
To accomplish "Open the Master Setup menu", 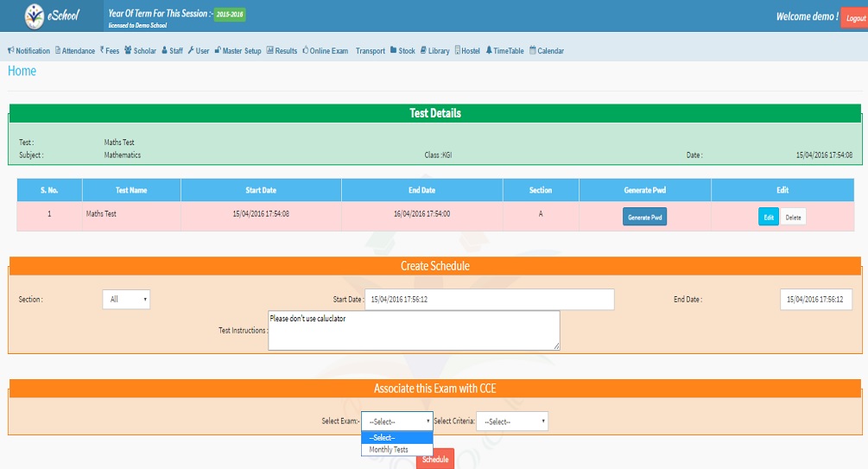I will [x=238, y=51].
